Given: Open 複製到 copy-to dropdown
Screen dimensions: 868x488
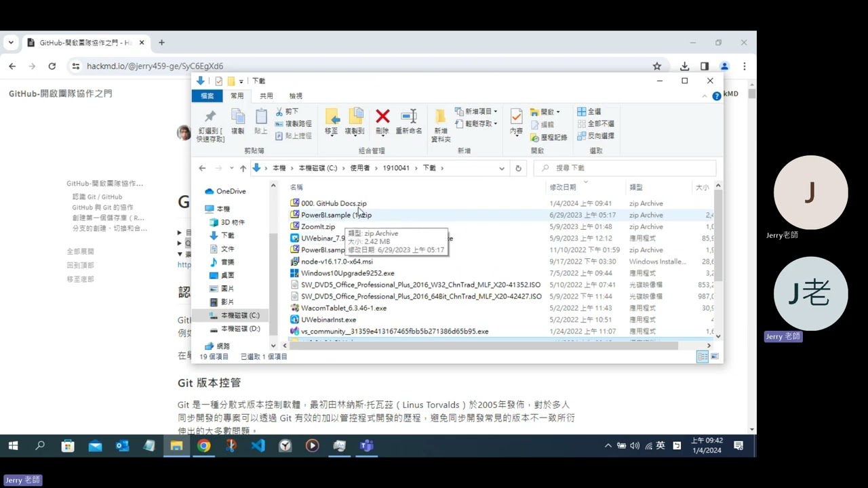Looking at the screenshot, I should click(355, 121).
